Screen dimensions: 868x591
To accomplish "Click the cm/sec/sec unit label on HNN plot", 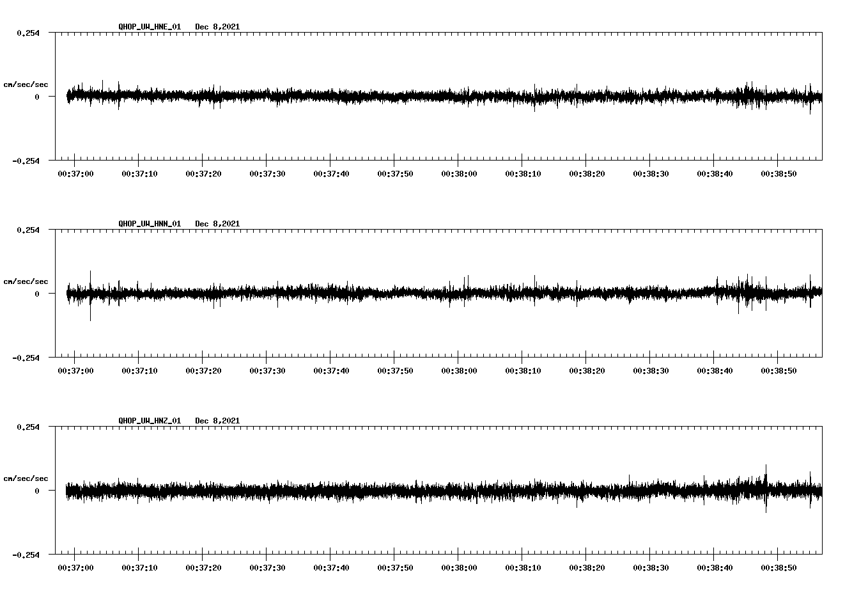I will pos(26,281).
